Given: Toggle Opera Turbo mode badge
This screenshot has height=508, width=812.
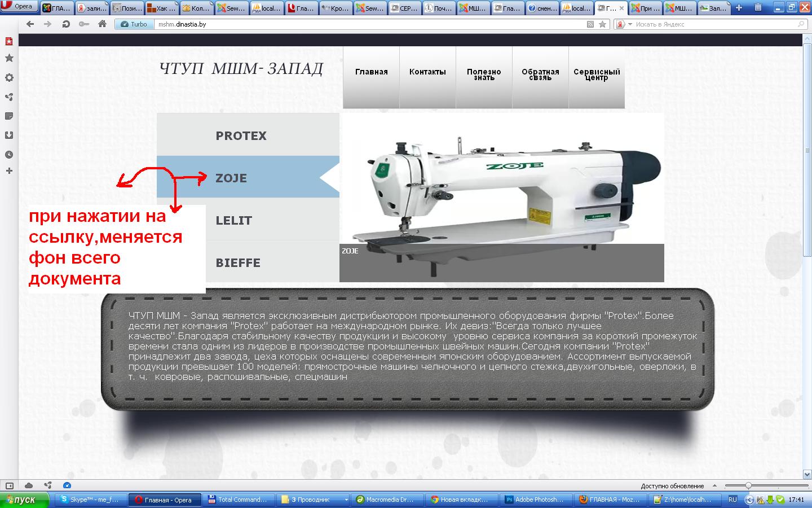Looking at the screenshot, I should coord(134,24).
